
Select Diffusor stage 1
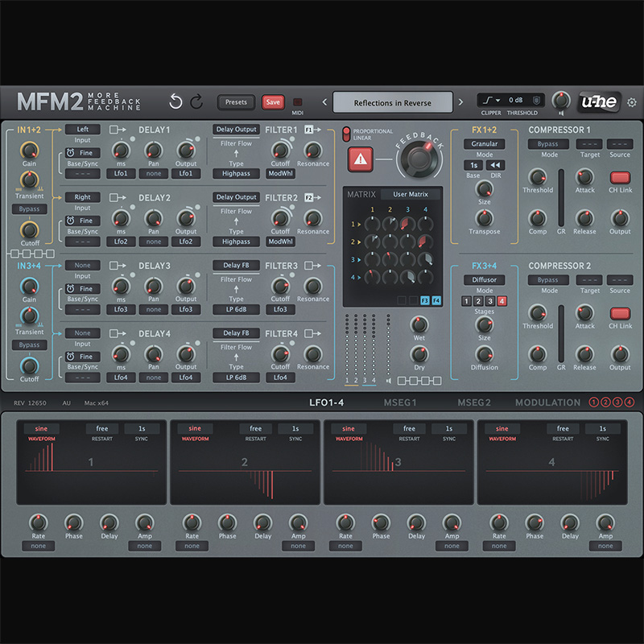pos(466,301)
